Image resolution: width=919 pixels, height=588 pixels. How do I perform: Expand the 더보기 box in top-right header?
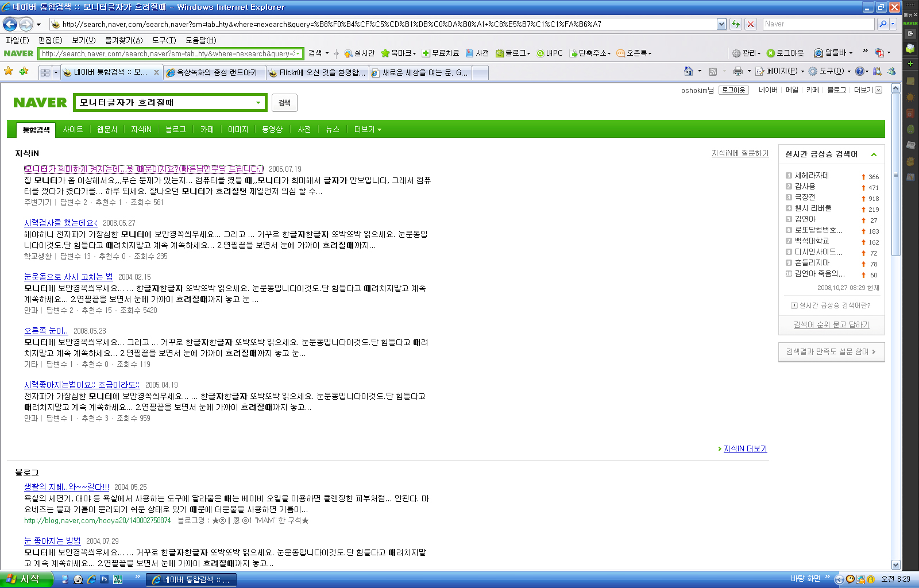pos(878,90)
